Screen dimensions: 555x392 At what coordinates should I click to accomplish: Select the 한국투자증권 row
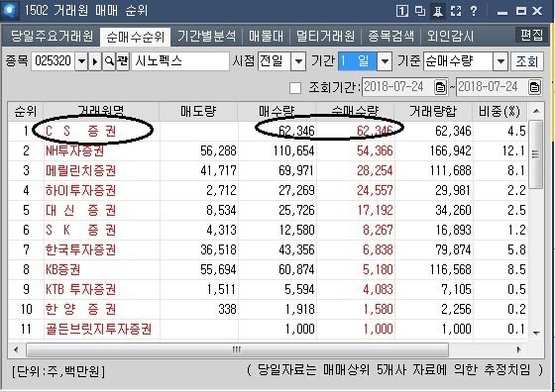pyautogui.click(x=268, y=249)
